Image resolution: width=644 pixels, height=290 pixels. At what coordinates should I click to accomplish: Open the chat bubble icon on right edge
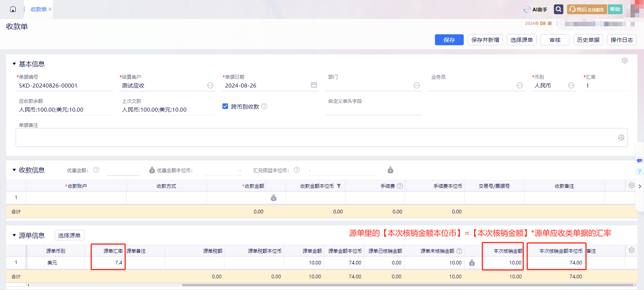coord(640,161)
